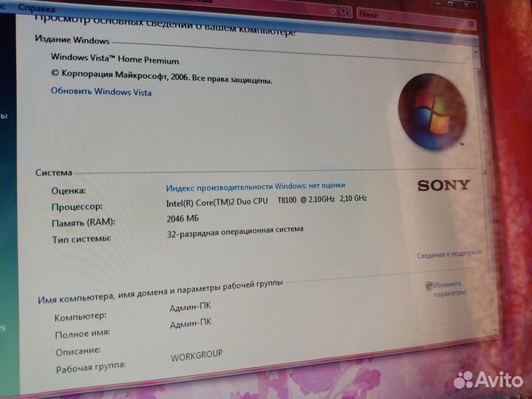Click the shield icon beside Изменить параметры
The image size is (532, 399).
(x=429, y=286)
